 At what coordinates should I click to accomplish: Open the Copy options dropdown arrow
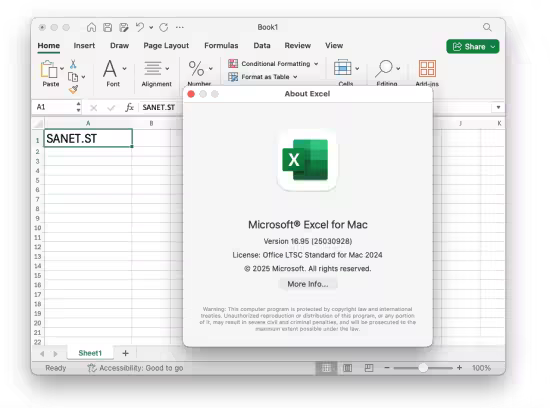[x=83, y=77]
